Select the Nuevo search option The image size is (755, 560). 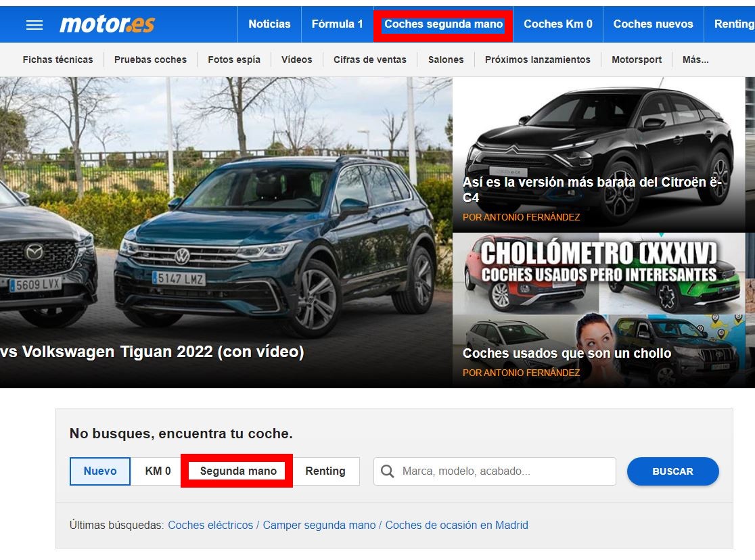click(x=100, y=471)
